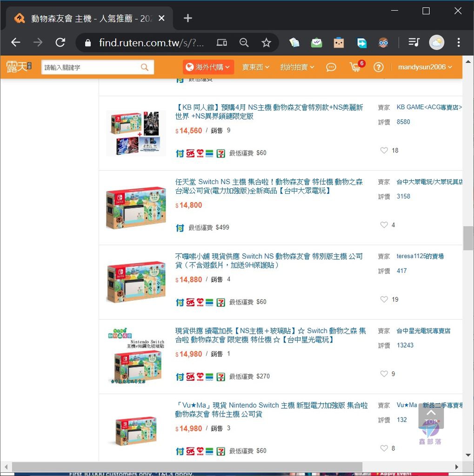This screenshot has width=474, height=476.
Task: Expand the 我的拍賣 menu
Action: [297, 67]
